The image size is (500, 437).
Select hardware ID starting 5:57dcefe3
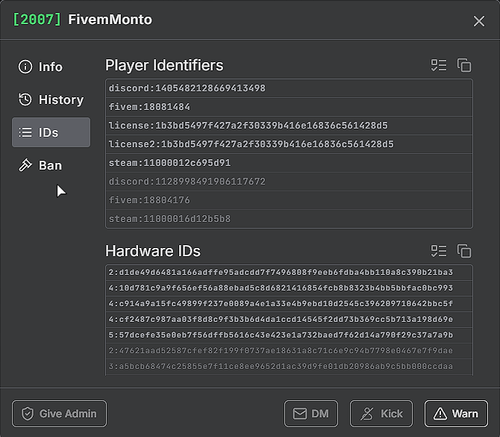289,335
